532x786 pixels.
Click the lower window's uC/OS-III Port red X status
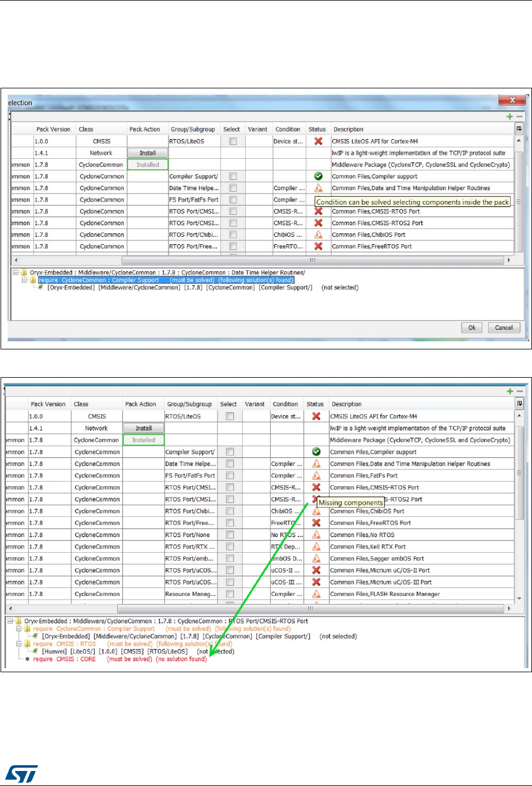[x=316, y=582]
